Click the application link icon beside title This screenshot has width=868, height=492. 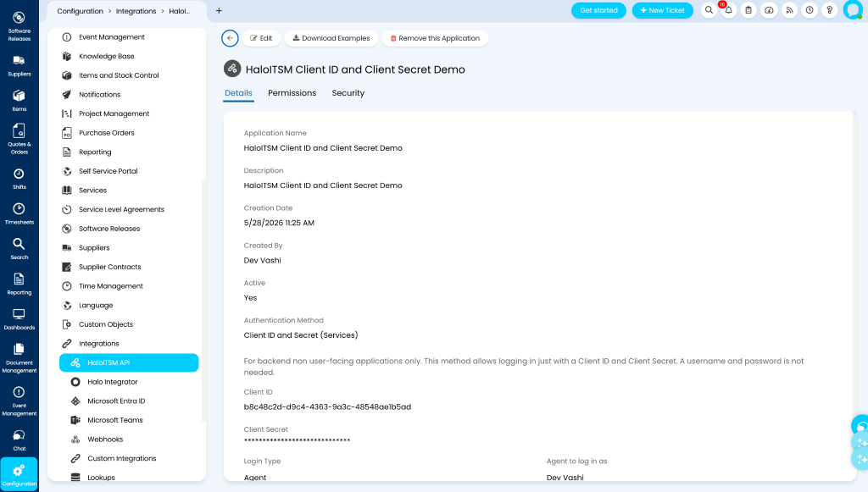tap(232, 69)
